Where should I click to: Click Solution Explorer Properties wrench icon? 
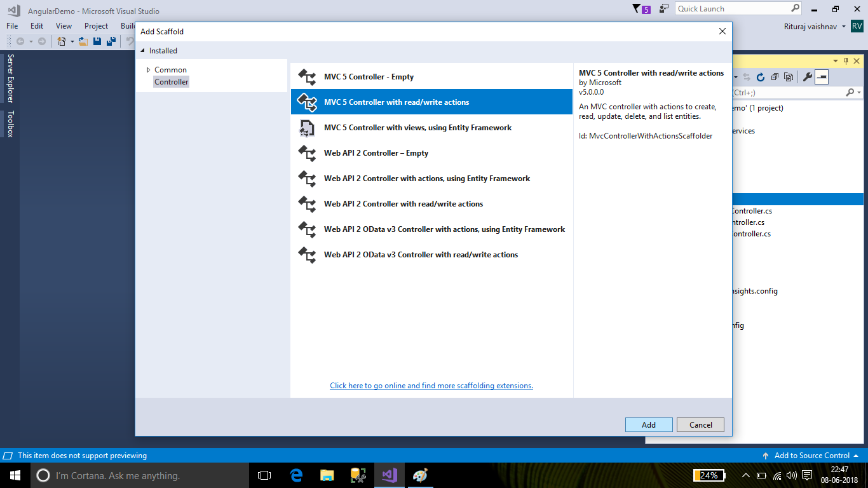(808, 77)
